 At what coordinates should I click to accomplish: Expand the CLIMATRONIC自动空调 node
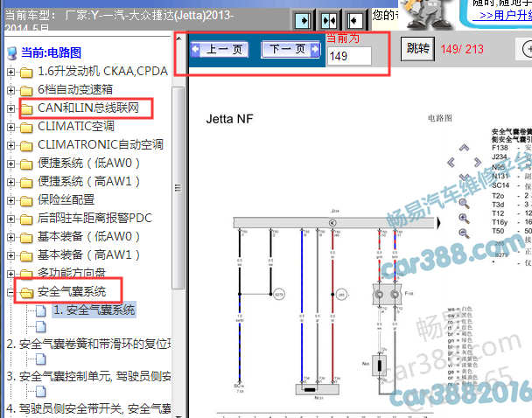[10, 145]
